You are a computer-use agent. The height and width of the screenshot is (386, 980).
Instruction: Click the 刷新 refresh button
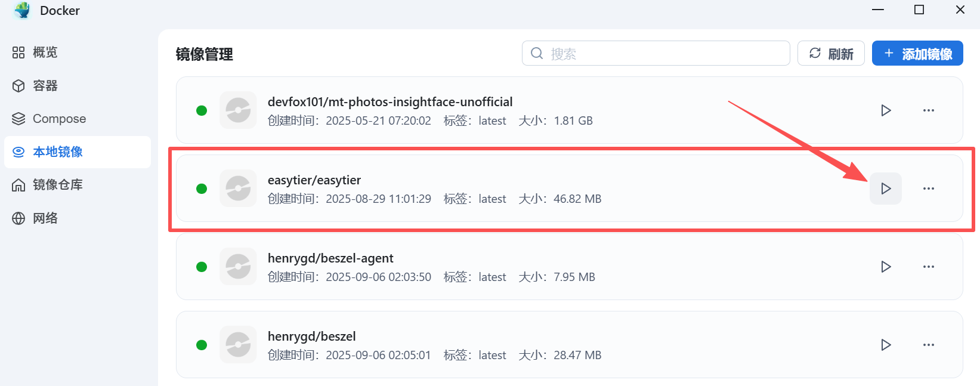coord(831,54)
